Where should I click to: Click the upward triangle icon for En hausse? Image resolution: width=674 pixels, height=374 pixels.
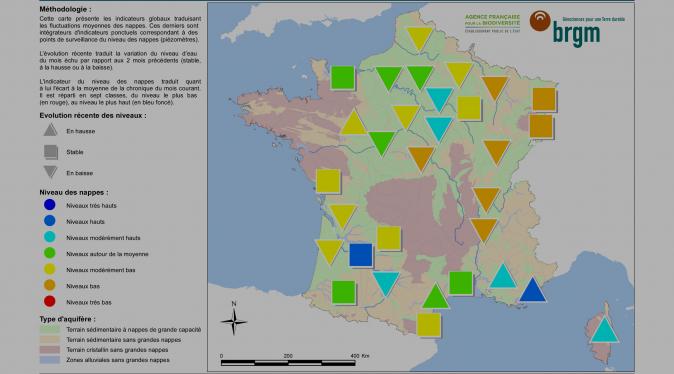pos(50,130)
